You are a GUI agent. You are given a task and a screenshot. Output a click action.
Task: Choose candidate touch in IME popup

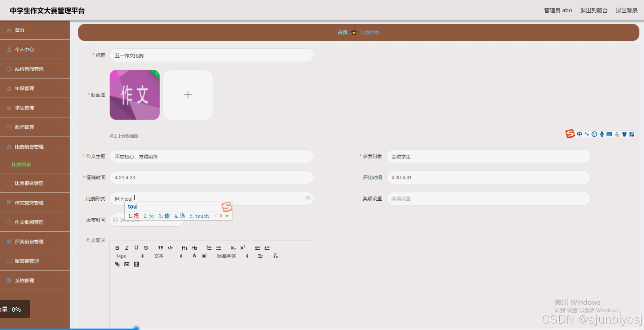(x=199, y=216)
